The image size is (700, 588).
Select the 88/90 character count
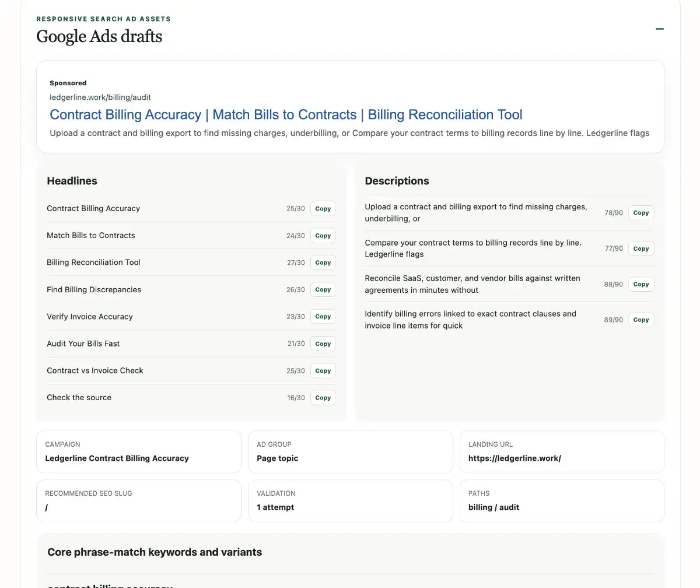(x=614, y=284)
